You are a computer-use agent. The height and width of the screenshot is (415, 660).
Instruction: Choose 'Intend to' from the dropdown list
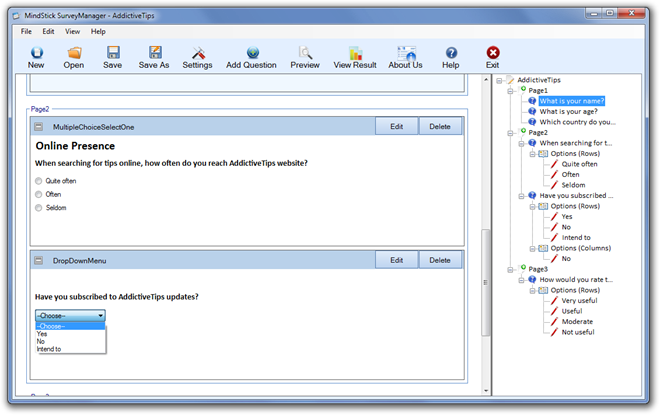tap(70, 349)
